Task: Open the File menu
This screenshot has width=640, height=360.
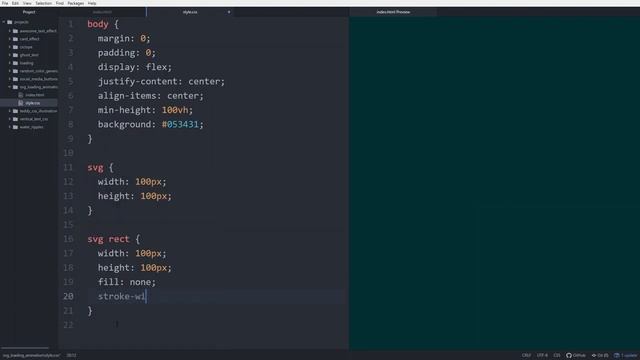Action: coord(5,3)
